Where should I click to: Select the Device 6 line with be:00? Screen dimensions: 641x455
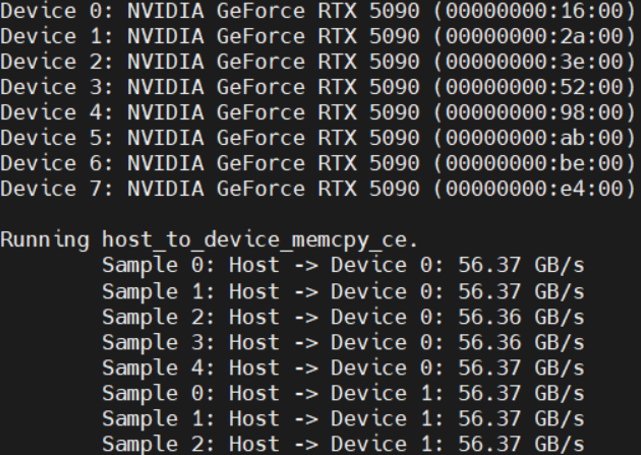pos(318,164)
